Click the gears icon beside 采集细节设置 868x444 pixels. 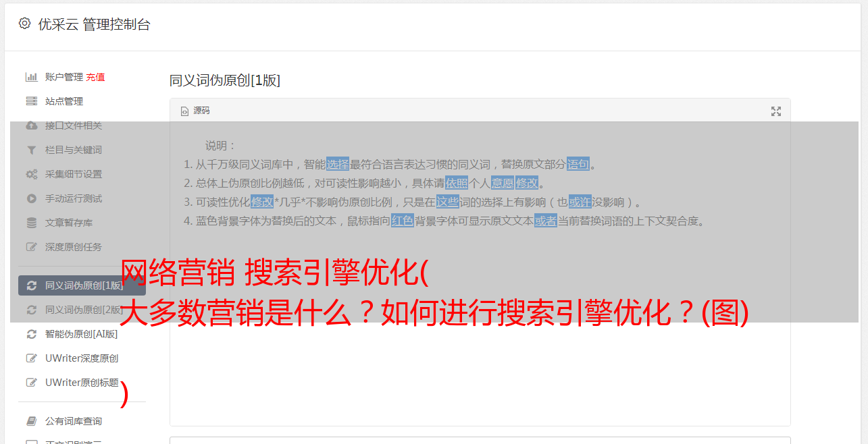[31, 174]
